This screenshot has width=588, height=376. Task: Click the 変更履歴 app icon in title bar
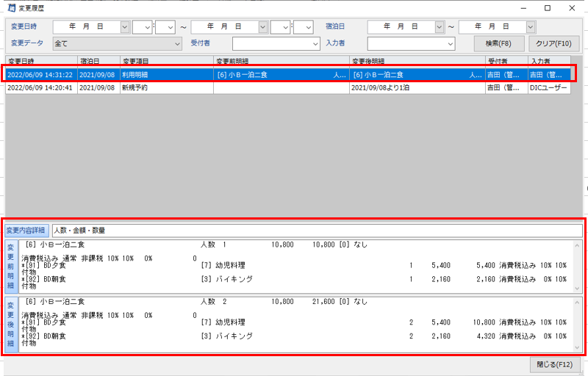tap(7, 7)
